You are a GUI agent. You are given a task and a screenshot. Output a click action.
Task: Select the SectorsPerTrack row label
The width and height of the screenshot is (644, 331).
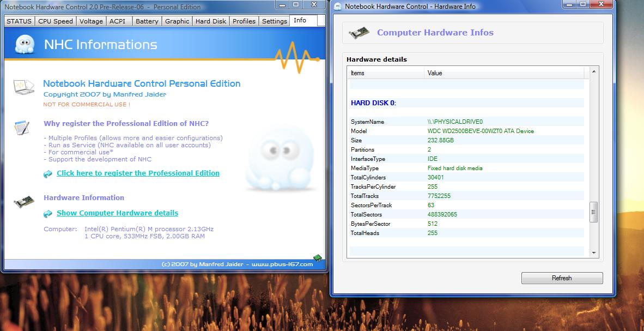371,205
